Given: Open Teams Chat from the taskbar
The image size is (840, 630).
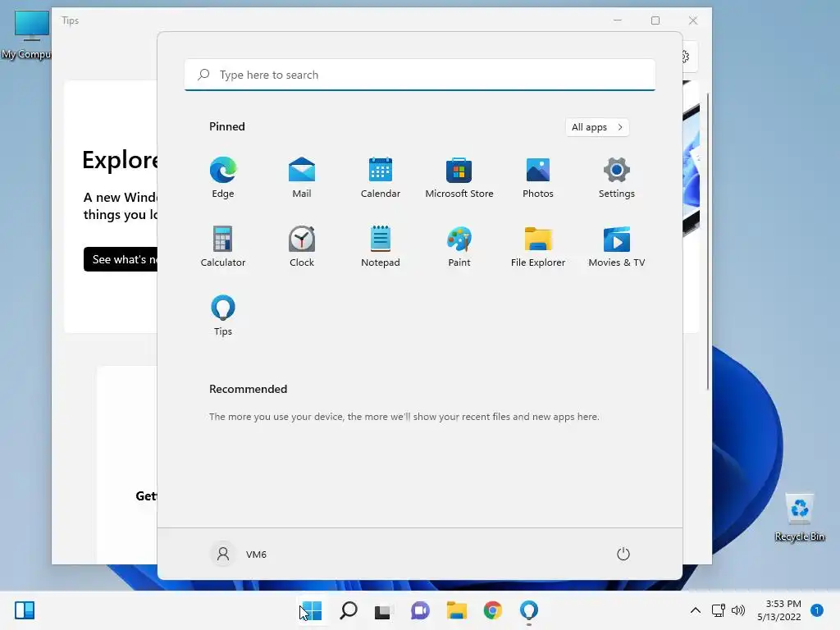Looking at the screenshot, I should pos(420,610).
